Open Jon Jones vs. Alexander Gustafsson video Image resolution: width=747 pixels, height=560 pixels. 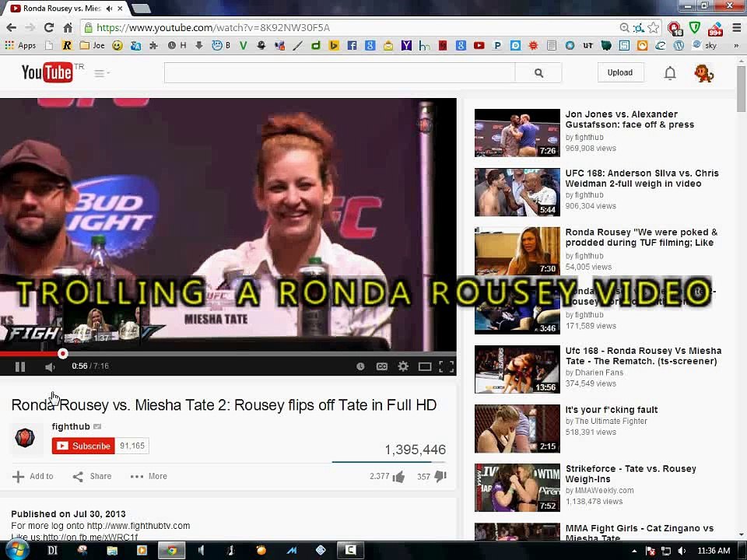click(x=630, y=119)
